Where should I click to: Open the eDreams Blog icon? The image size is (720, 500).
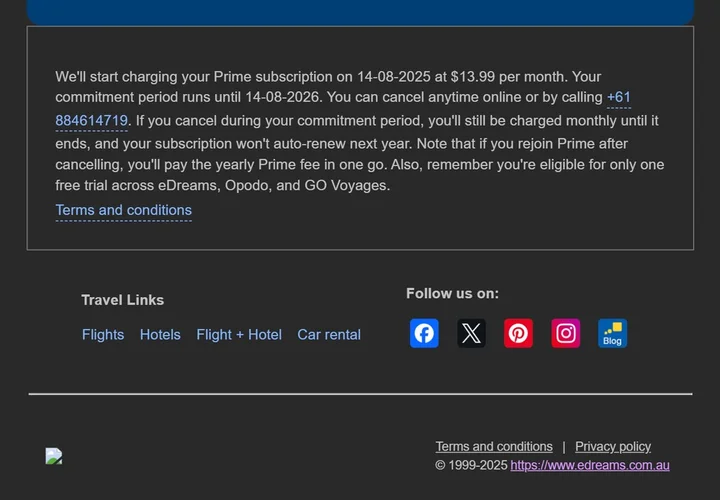tap(612, 333)
